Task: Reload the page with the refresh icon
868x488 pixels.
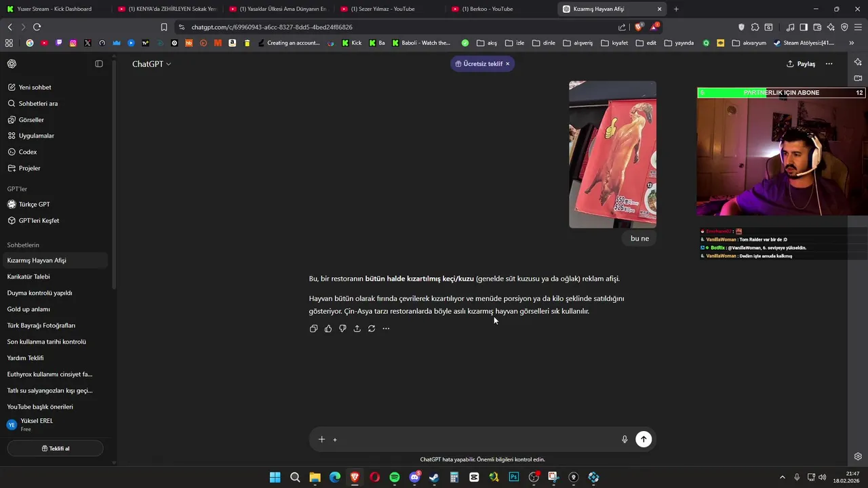Action: click(37, 27)
